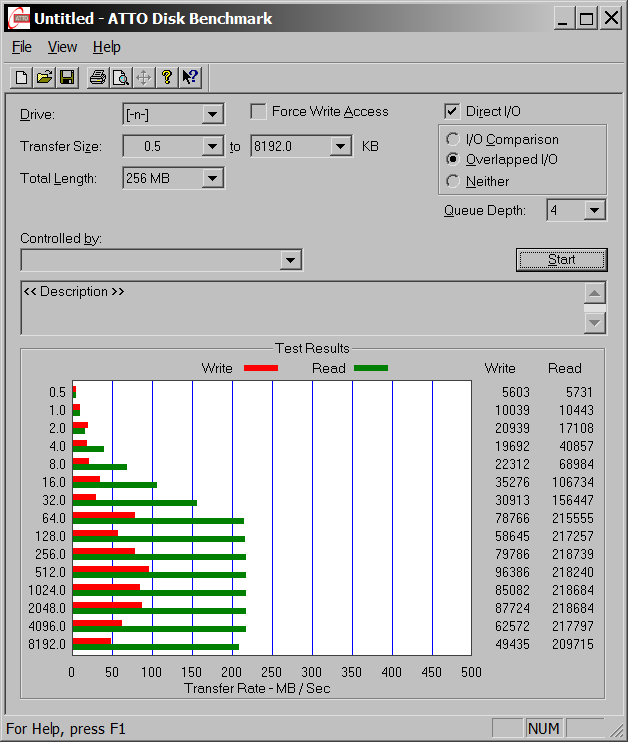628x742 pixels.
Task: Choose the Neither radio option
Action: (453, 181)
